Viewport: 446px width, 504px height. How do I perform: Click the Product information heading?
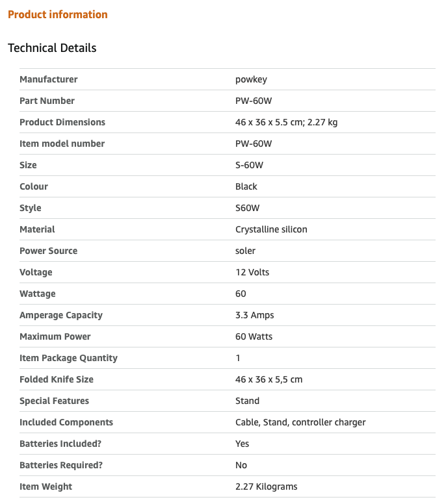[x=58, y=14]
